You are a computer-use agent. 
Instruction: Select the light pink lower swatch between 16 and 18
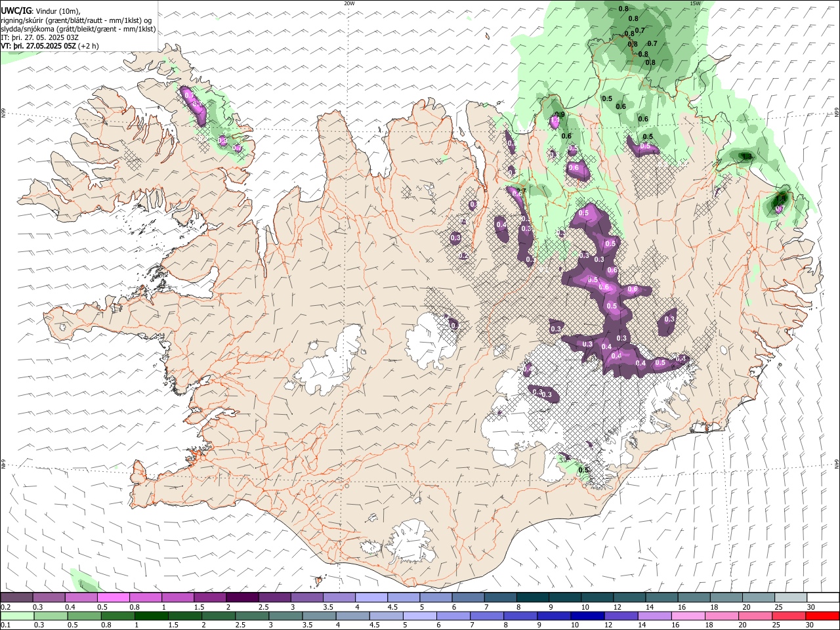688,616
